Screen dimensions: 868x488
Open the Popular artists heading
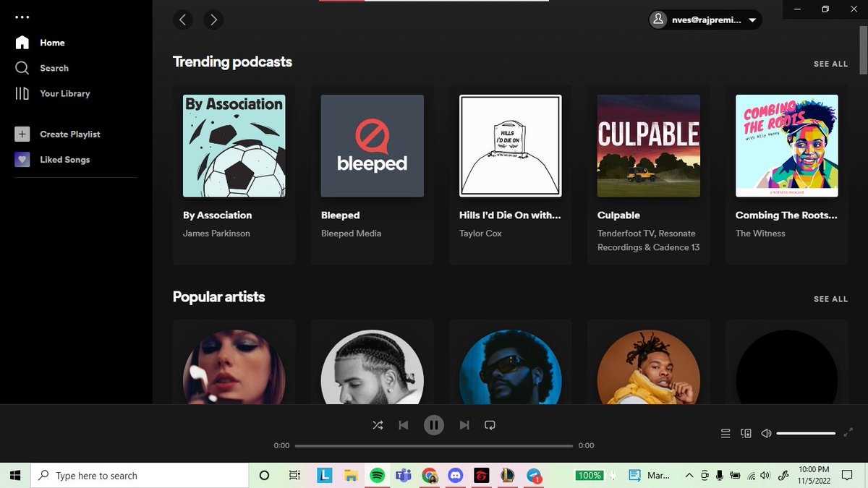click(218, 297)
